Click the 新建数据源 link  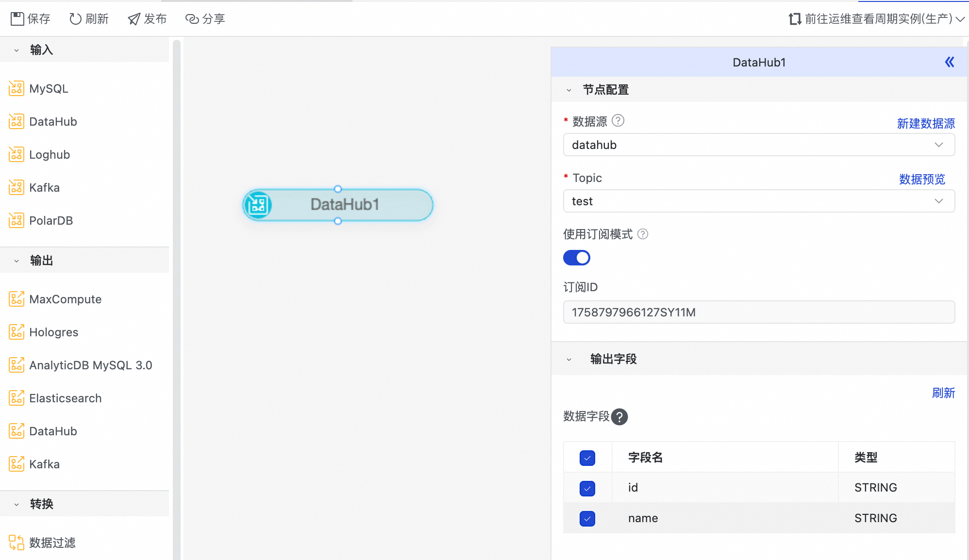pyautogui.click(x=925, y=124)
